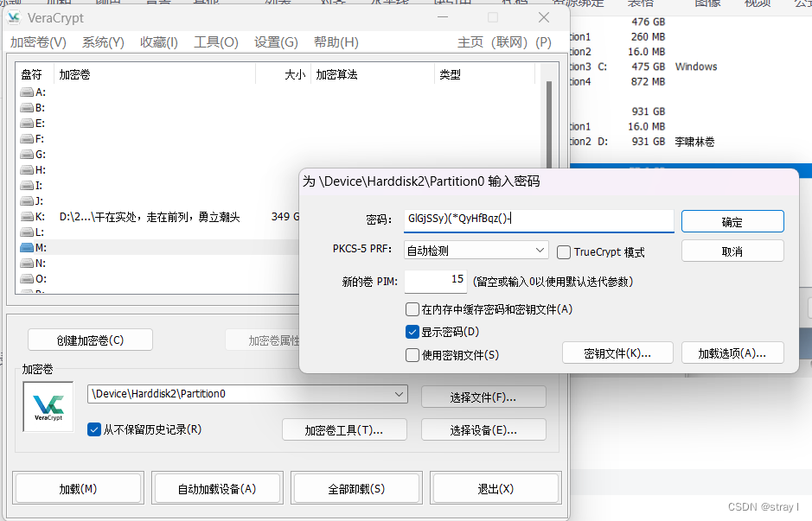
Task: Select drive slot J: icon
Action: (x=27, y=201)
